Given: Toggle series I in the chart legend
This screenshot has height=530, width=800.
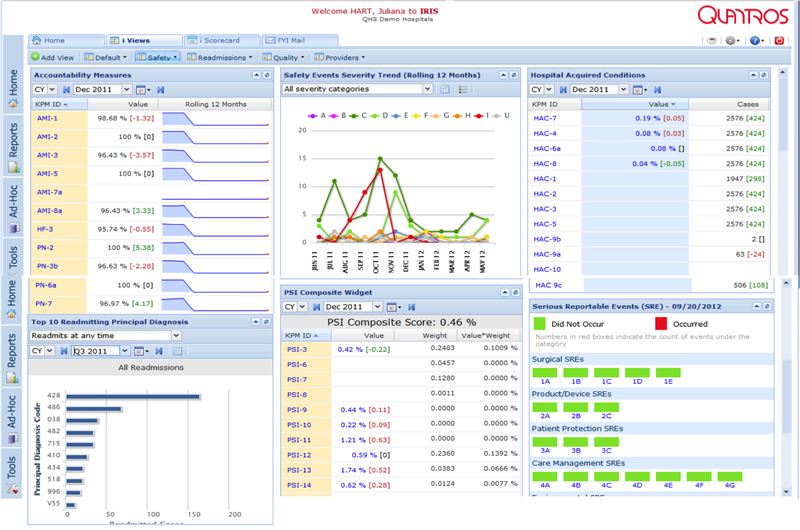Looking at the screenshot, I should point(488,115).
